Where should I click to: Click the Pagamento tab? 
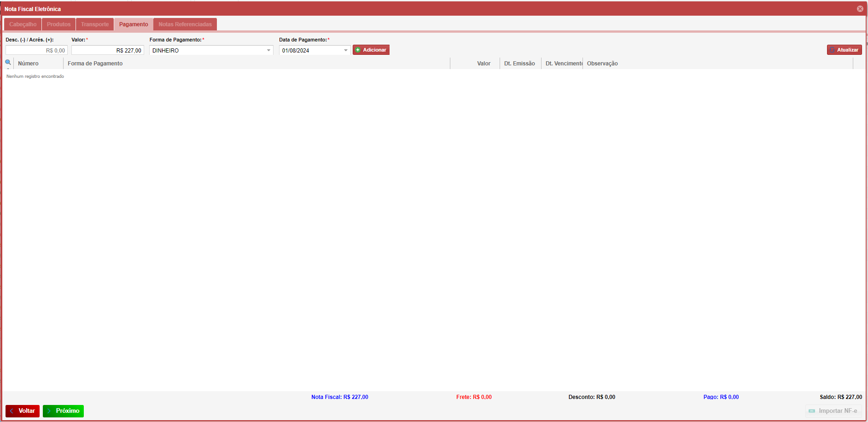(x=134, y=24)
